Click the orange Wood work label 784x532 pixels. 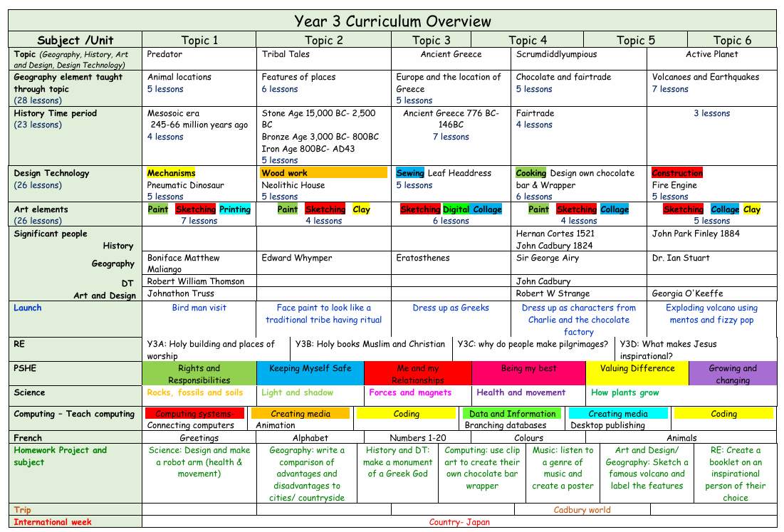[x=284, y=173]
